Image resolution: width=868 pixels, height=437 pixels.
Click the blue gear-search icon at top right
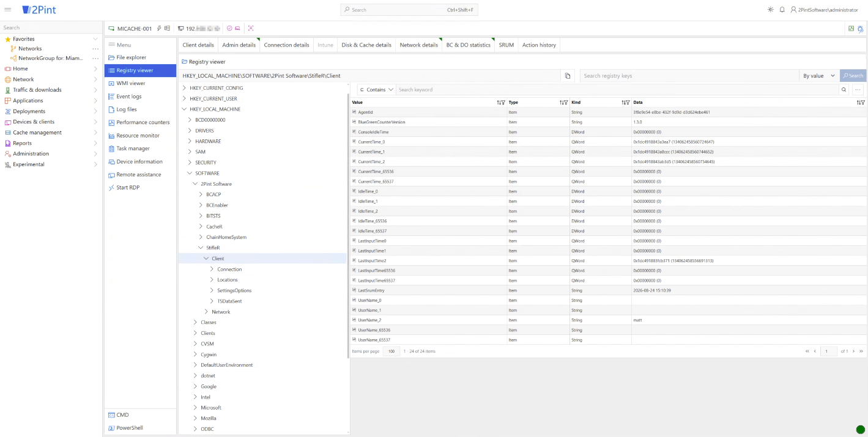861,29
